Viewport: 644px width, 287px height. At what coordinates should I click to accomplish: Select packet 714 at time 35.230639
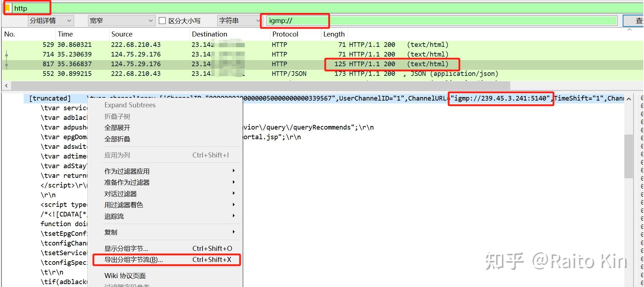click(322, 54)
